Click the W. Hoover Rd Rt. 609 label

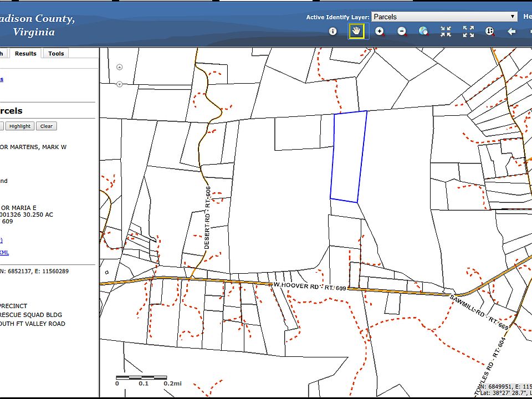point(310,286)
